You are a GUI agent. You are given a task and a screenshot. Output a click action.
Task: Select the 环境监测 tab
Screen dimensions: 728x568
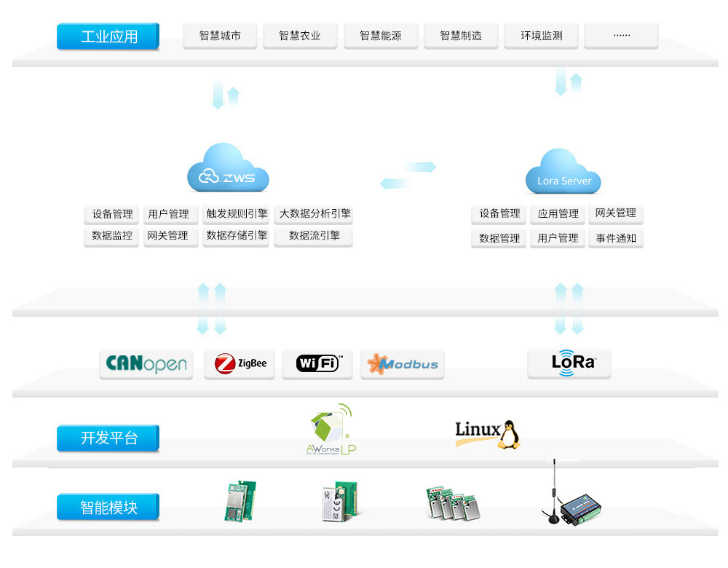[542, 36]
